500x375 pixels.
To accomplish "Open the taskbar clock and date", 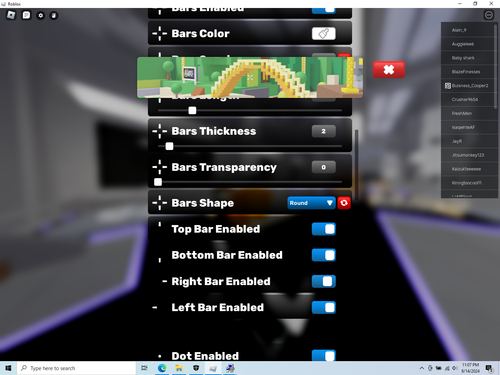I will (x=471, y=368).
